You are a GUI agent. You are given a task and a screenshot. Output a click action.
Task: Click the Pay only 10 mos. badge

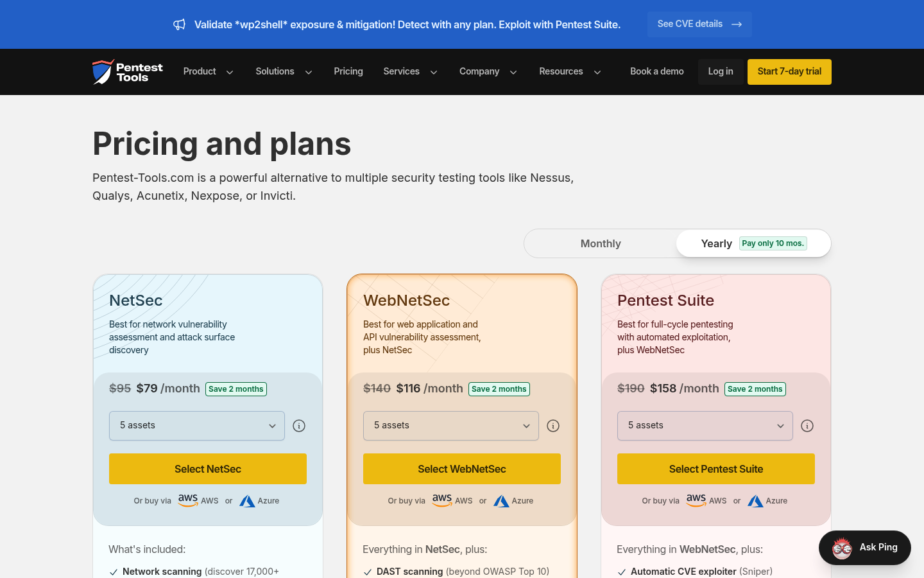pos(773,243)
